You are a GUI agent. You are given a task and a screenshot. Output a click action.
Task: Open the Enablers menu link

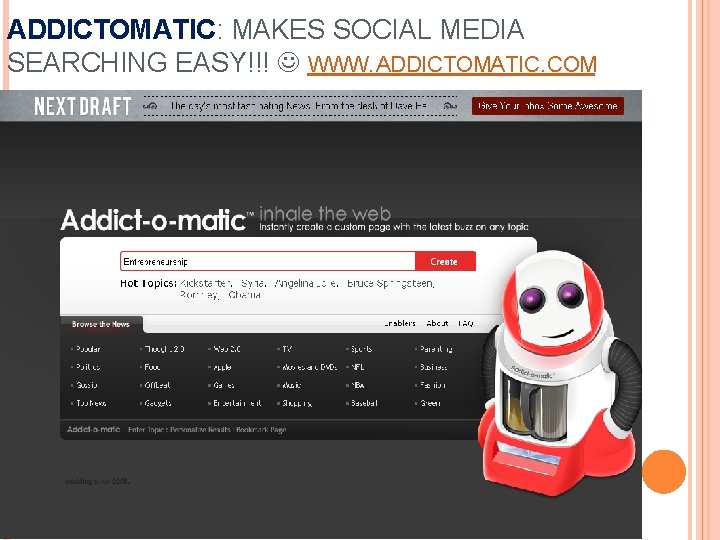[x=399, y=323]
